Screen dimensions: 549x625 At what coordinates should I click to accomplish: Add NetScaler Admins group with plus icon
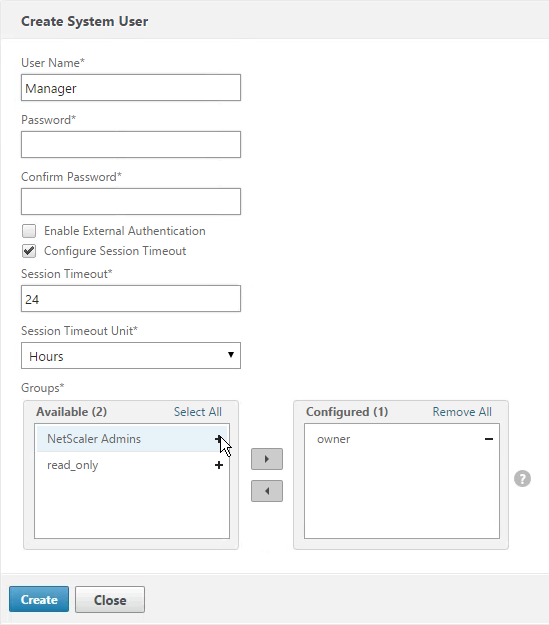[x=218, y=439]
